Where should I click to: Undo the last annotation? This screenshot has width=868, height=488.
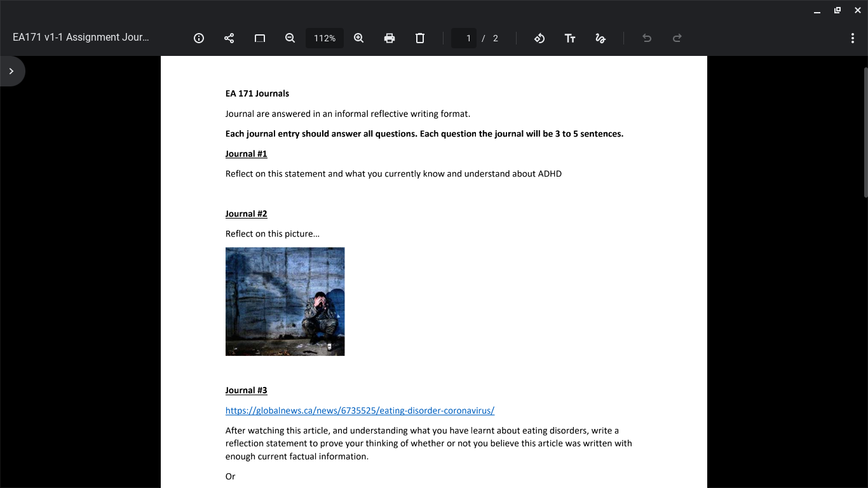[x=646, y=38]
